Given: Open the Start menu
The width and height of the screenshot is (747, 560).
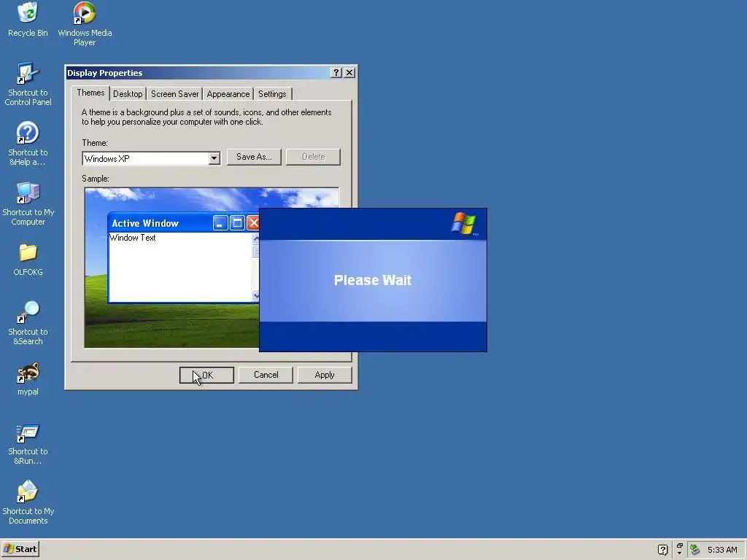Looking at the screenshot, I should pyautogui.click(x=20, y=549).
